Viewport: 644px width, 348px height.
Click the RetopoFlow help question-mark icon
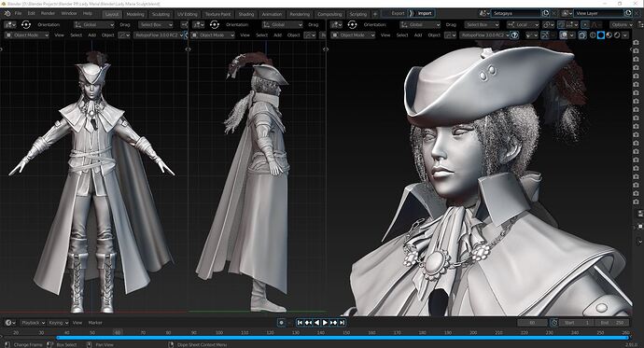point(514,35)
